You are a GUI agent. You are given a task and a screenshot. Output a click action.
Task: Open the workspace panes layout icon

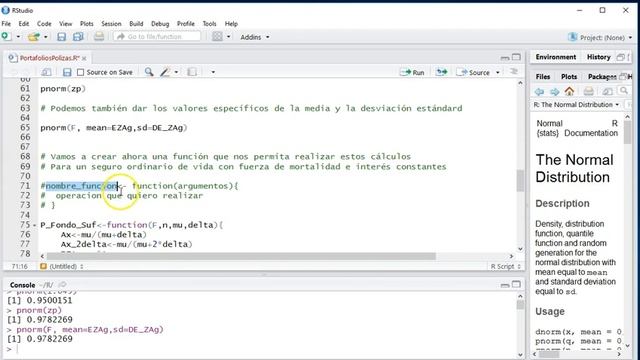click(x=217, y=37)
